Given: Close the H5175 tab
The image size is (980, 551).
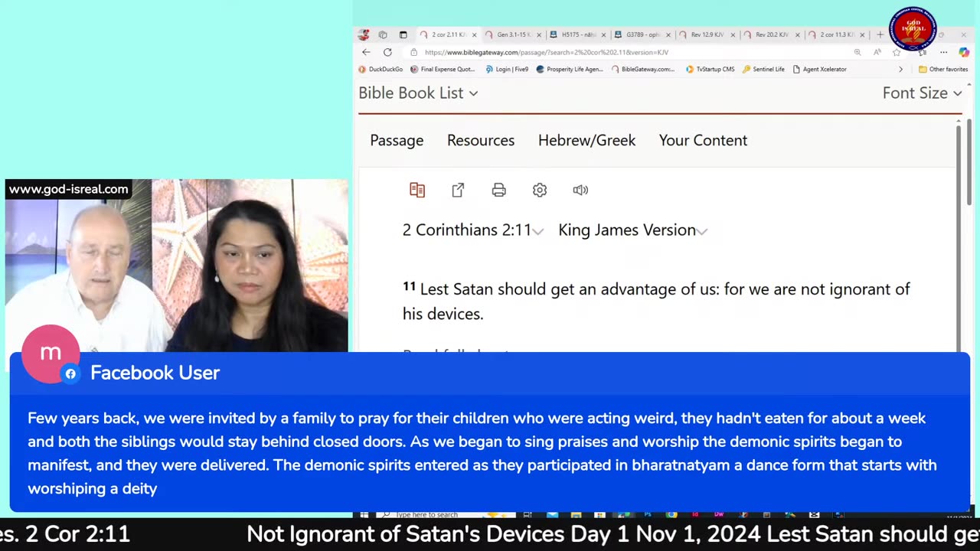Looking at the screenshot, I should point(603,34).
